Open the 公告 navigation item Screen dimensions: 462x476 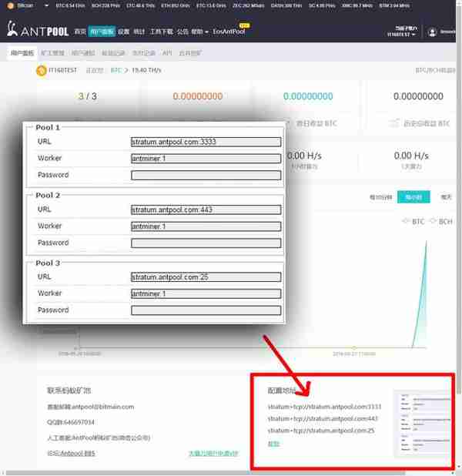point(182,32)
